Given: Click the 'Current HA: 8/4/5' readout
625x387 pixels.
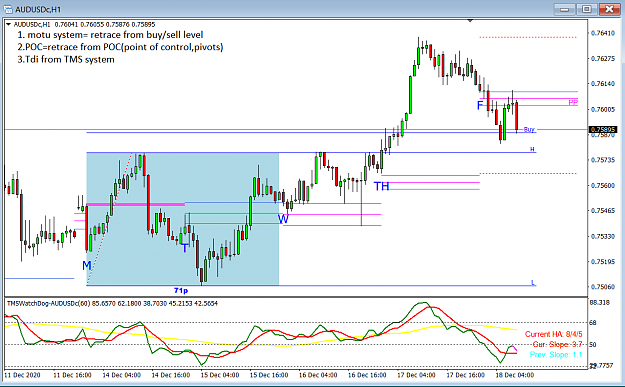Looking at the screenshot, I should (553, 334).
